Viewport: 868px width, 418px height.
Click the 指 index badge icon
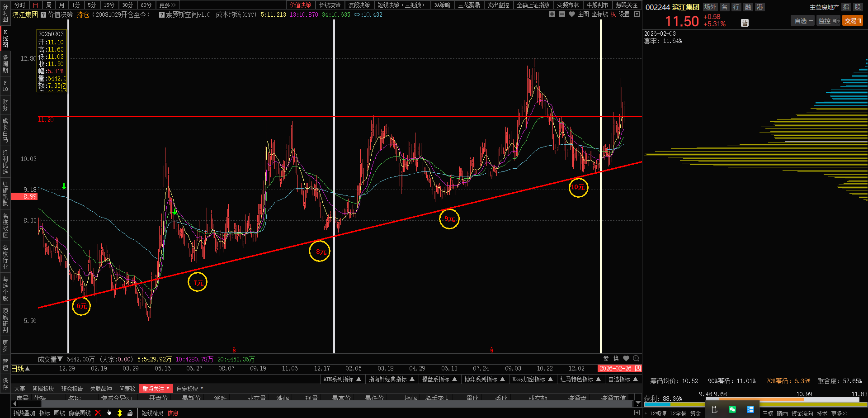coord(846,7)
